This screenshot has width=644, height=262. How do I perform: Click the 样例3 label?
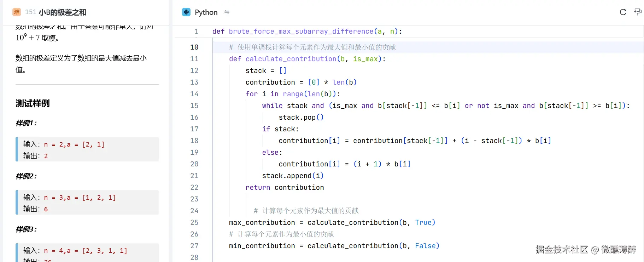(x=26, y=229)
